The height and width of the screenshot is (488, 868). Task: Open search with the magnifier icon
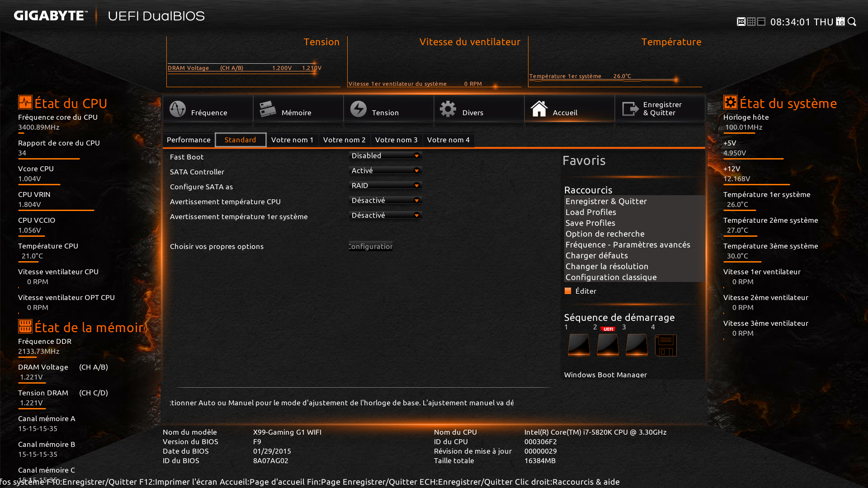click(852, 22)
